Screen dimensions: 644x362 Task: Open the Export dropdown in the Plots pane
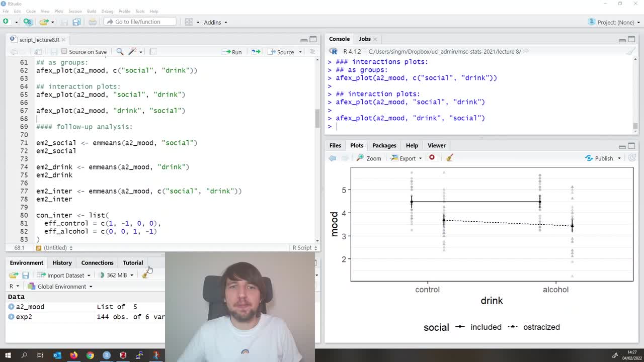click(406, 158)
